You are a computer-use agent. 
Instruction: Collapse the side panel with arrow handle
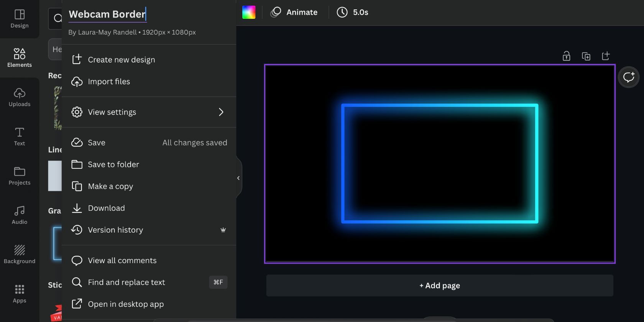tap(238, 178)
